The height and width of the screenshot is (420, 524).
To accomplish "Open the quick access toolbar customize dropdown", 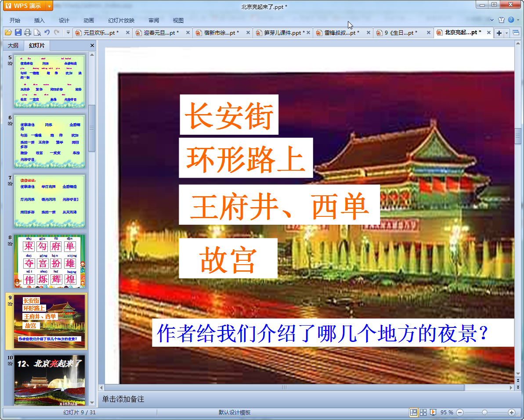I will pos(68,32).
